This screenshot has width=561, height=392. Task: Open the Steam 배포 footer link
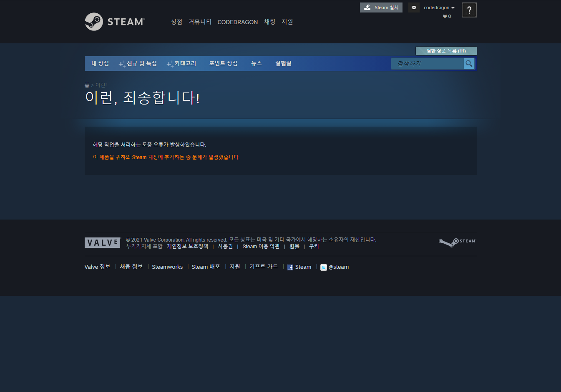[x=206, y=267]
